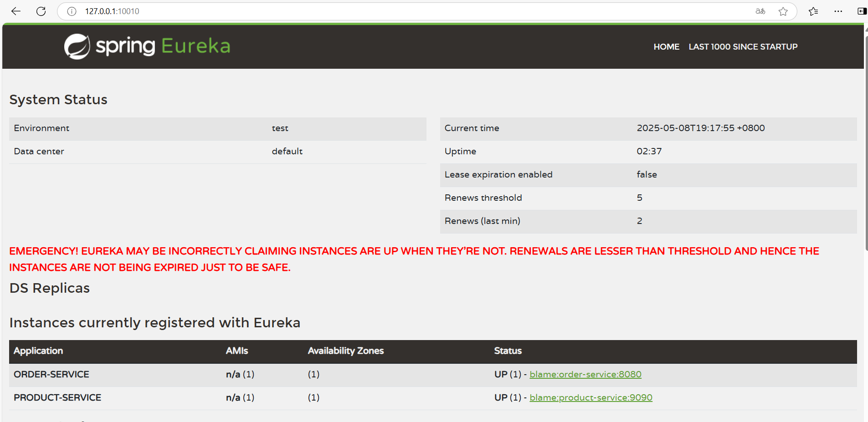
Task: Select the data center value 'default'
Action: tap(287, 152)
